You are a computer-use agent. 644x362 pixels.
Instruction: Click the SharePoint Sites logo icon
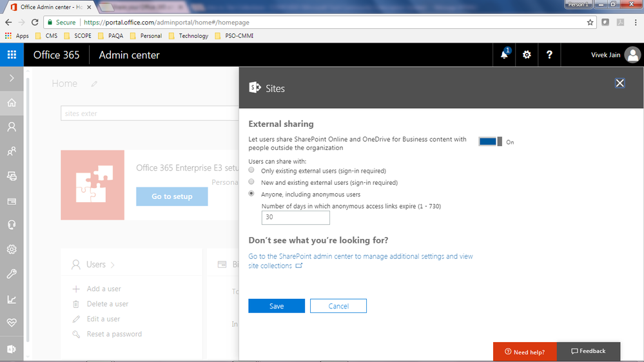click(255, 88)
